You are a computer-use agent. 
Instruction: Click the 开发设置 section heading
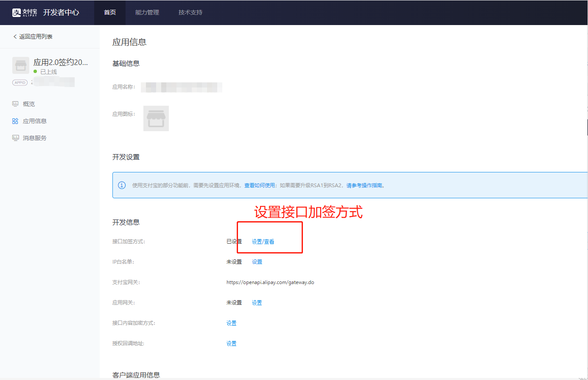(126, 157)
